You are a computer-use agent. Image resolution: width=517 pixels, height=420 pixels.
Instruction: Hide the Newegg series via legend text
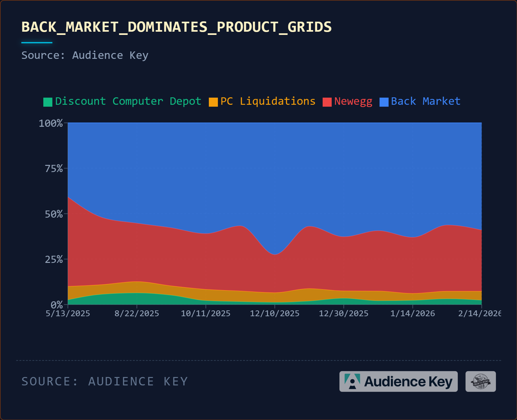353,101
